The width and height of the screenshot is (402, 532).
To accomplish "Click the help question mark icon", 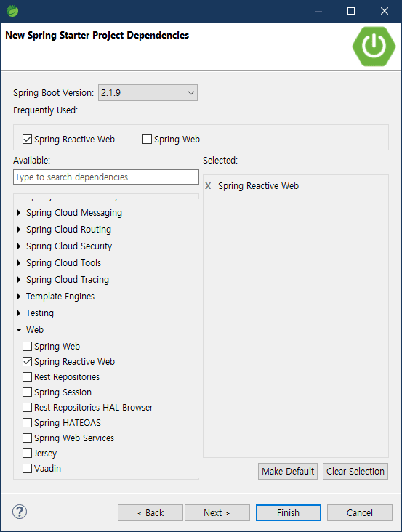I will point(20,512).
